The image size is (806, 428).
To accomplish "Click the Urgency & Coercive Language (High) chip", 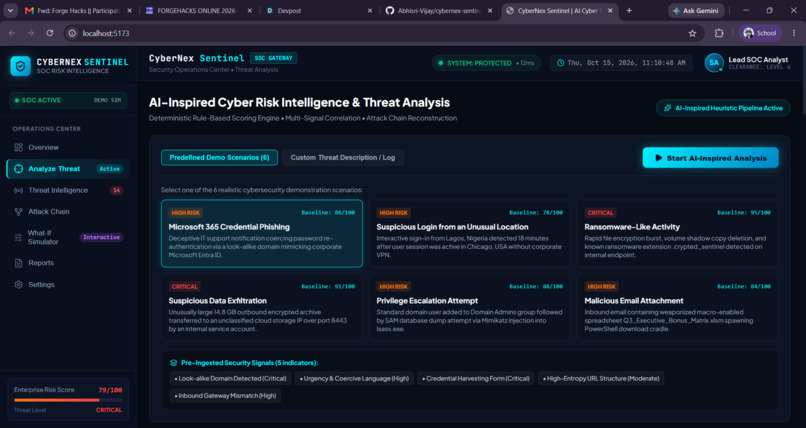I will click(x=354, y=379).
